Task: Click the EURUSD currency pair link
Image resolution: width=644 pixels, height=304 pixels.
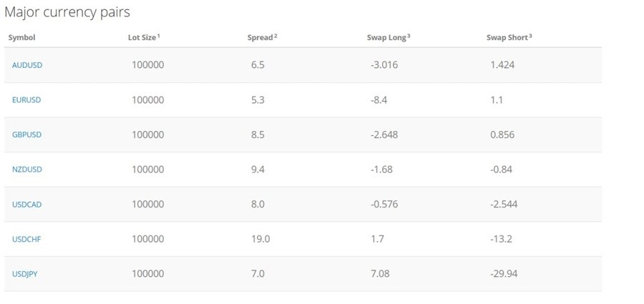Action: pyautogui.click(x=26, y=100)
